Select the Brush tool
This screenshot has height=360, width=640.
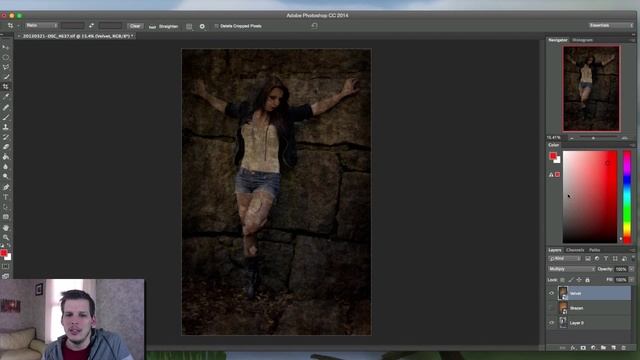click(6, 117)
